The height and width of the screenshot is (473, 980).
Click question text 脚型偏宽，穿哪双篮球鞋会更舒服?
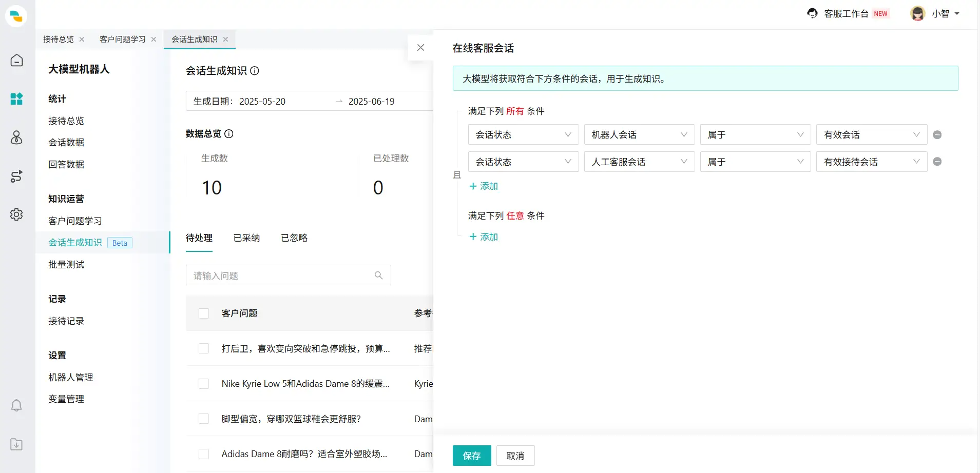point(291,419)
